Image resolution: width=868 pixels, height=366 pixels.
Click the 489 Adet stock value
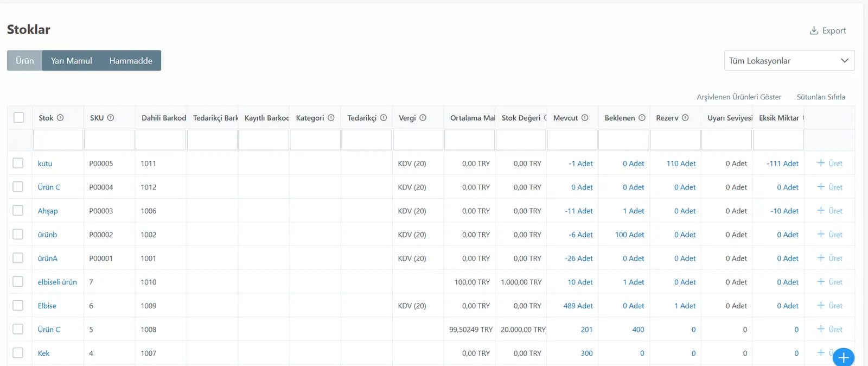point(578,306)
